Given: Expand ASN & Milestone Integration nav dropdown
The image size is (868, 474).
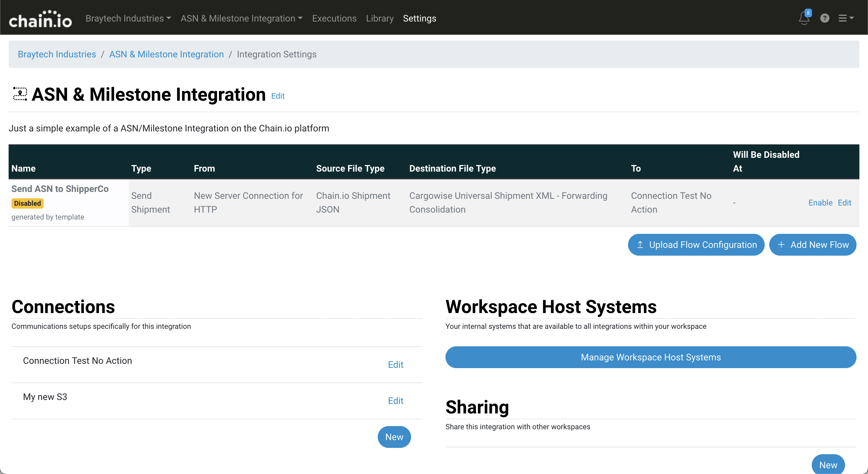Looking at the screenshot, I should click(241, 18).
